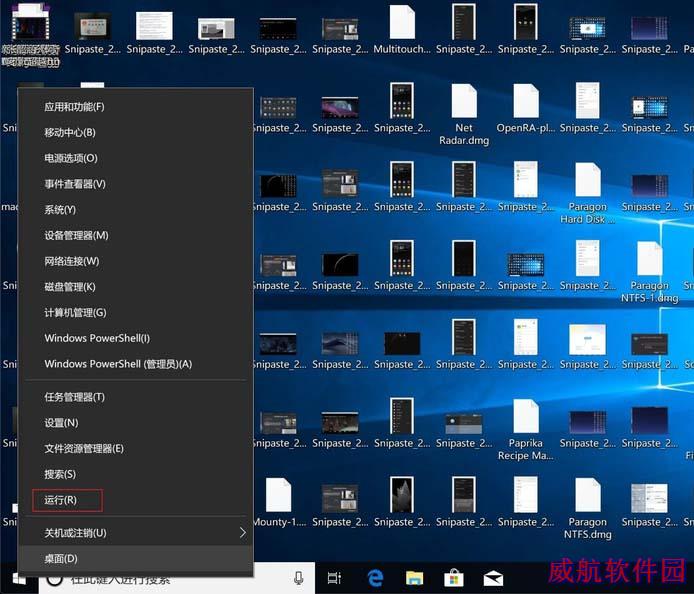Select the Net Radar.dmg desktop file

[464, 108]
